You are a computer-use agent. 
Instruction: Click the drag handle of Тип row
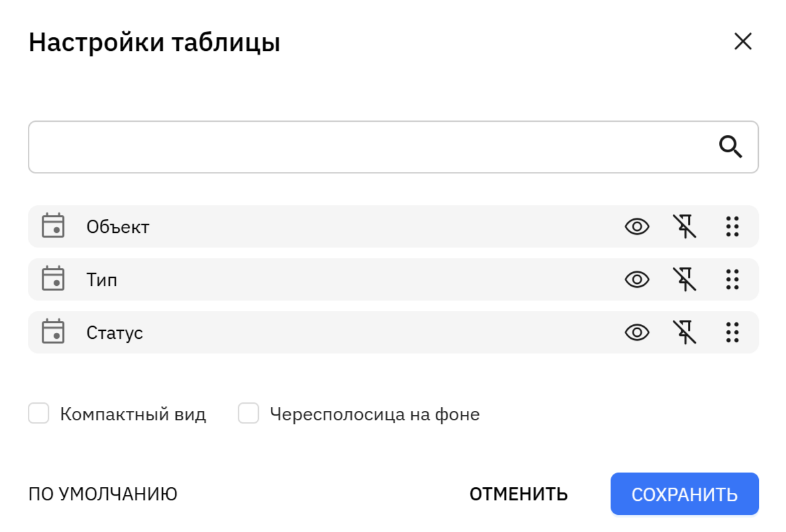(x=732, y=279)
